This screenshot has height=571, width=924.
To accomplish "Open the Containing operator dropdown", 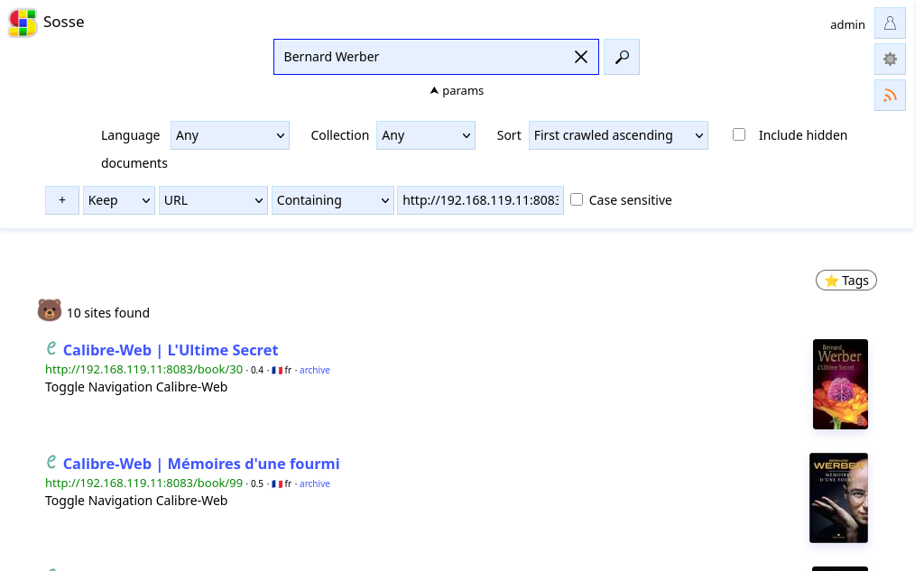I will pos(332,200).
